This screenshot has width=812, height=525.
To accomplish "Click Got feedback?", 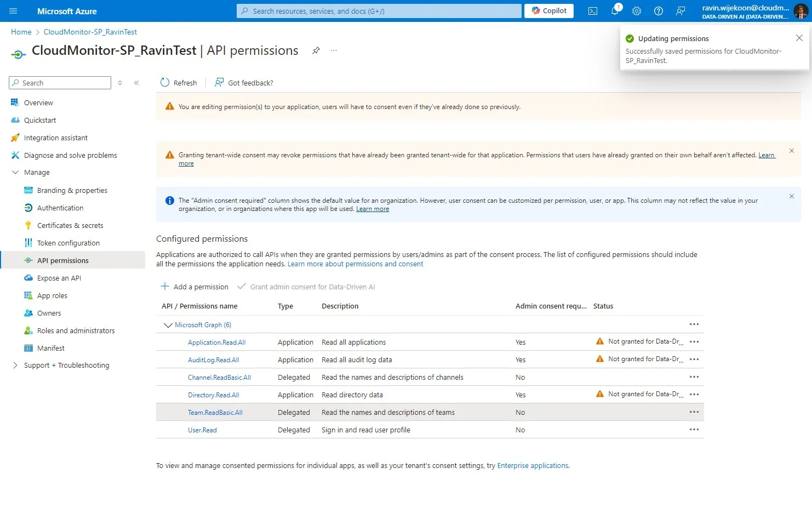I will [244, 83].
